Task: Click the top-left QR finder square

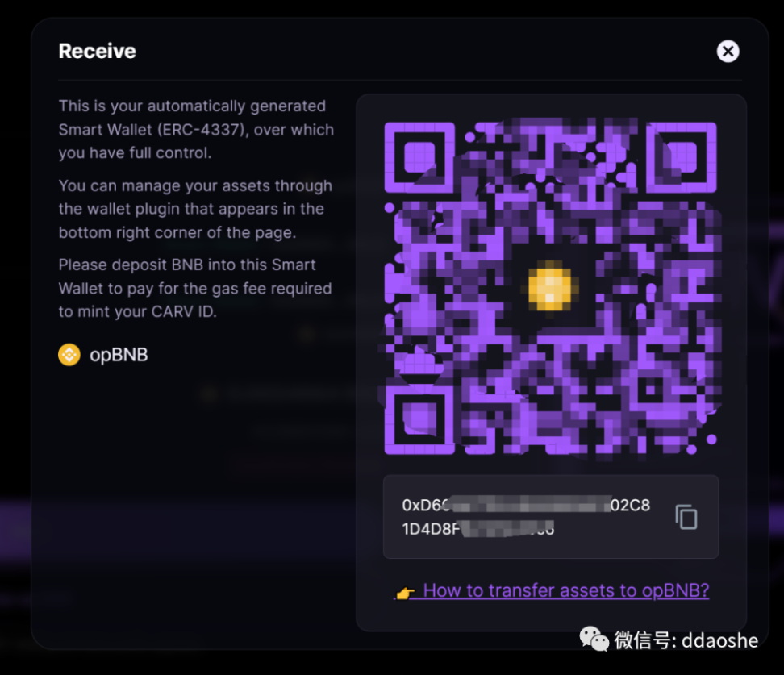Action: 419,157
